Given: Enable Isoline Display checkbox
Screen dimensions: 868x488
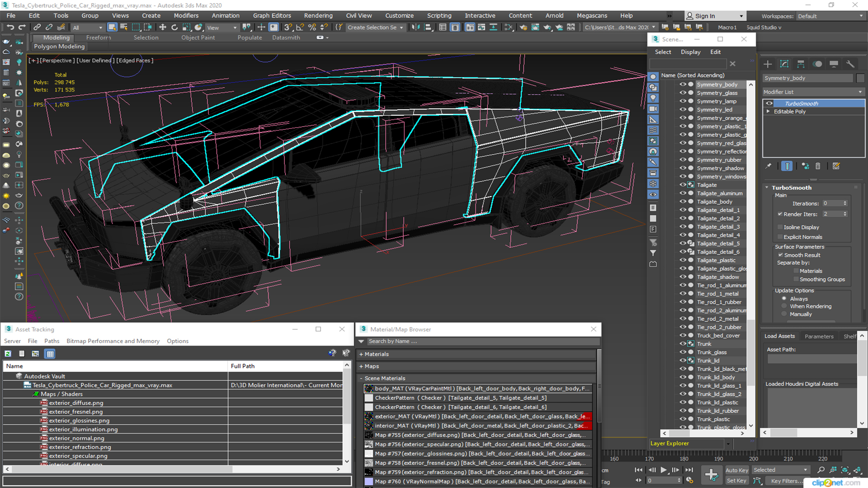Looking at the screenshot, I should (780, 227).
